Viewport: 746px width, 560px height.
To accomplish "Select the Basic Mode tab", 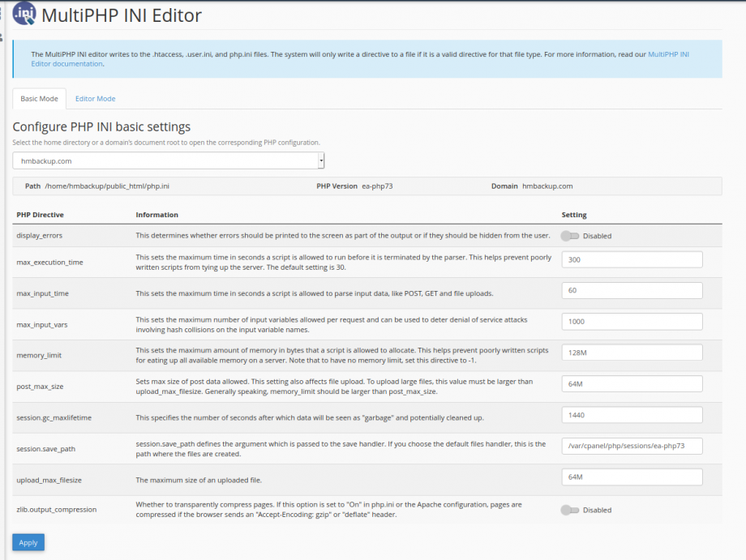I will point(39,99).
